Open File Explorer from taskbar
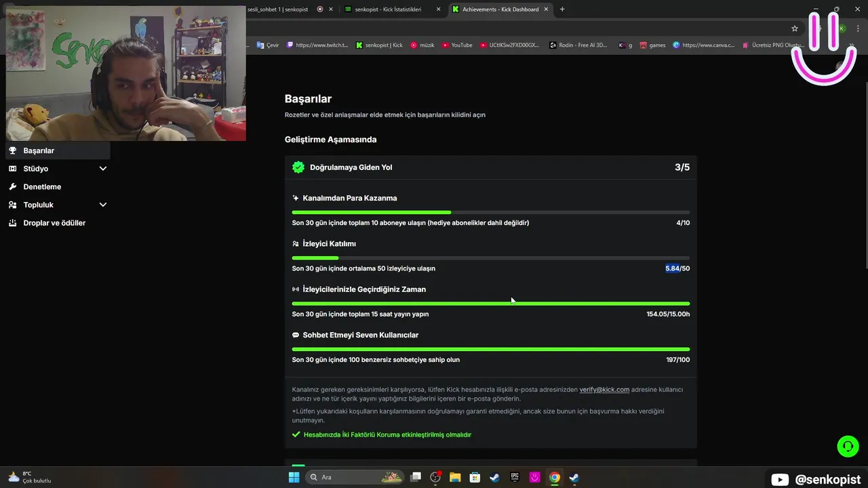The width and height of the screenshot is (868, 488). tap(455, 477)
